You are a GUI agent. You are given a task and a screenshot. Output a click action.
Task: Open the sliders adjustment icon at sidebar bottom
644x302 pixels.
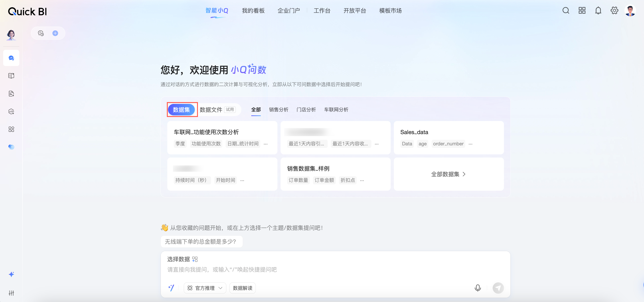11,293
